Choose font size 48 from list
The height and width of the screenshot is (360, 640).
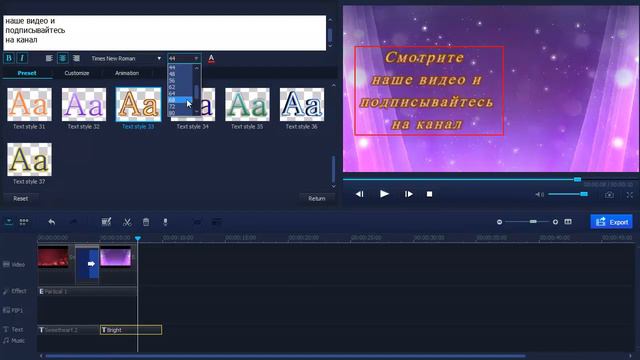(180, 74)
